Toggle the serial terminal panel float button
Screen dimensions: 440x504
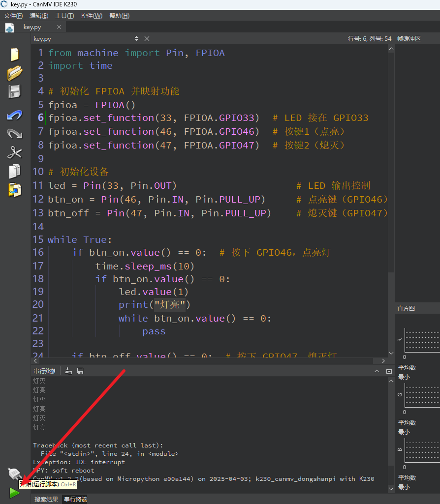pyautogui.click(x=389, y=371)
